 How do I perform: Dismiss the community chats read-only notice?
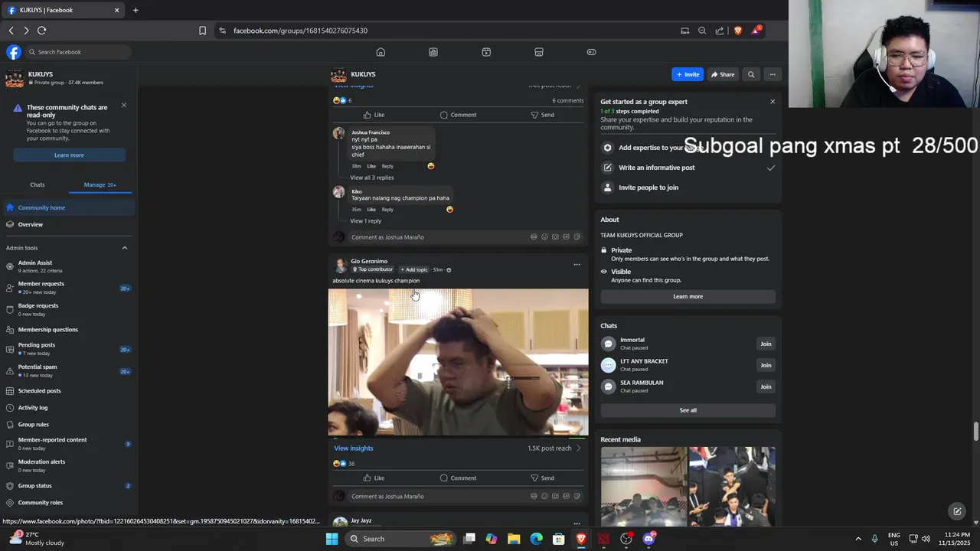pyautogui.click(x=124, y=106)
